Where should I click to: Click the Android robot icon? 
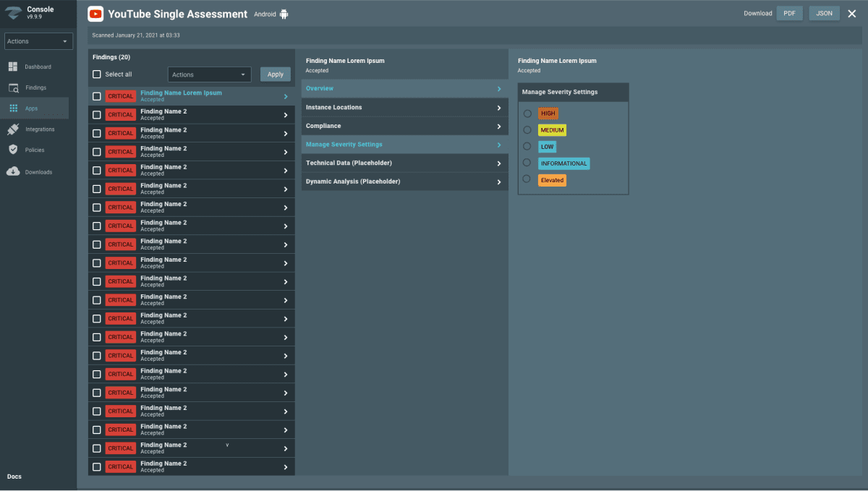tap(283, 13)
